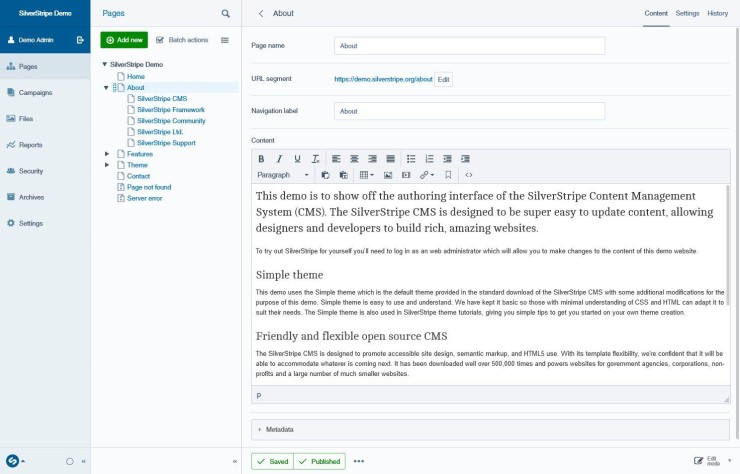Decrease indent of paragraph
This screenshot has width=740, height=474.
coord(447,159)
